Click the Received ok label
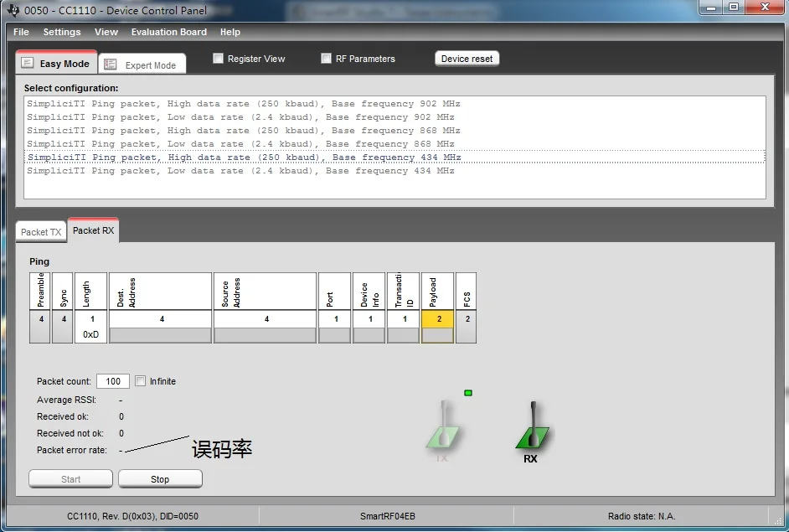The height and width of the screenshot is (532, 789). pyautogui.click(x=63, y=416)
